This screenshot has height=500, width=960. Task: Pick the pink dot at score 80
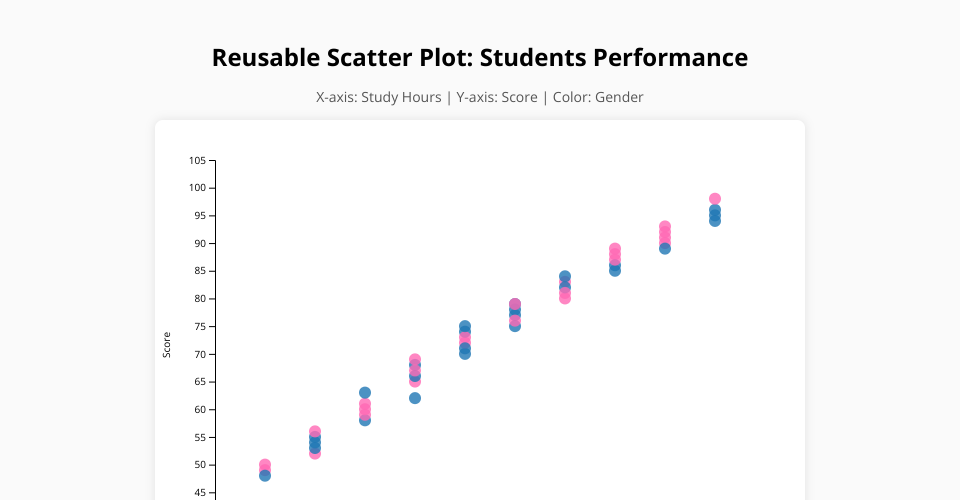[x=565, y=298]
